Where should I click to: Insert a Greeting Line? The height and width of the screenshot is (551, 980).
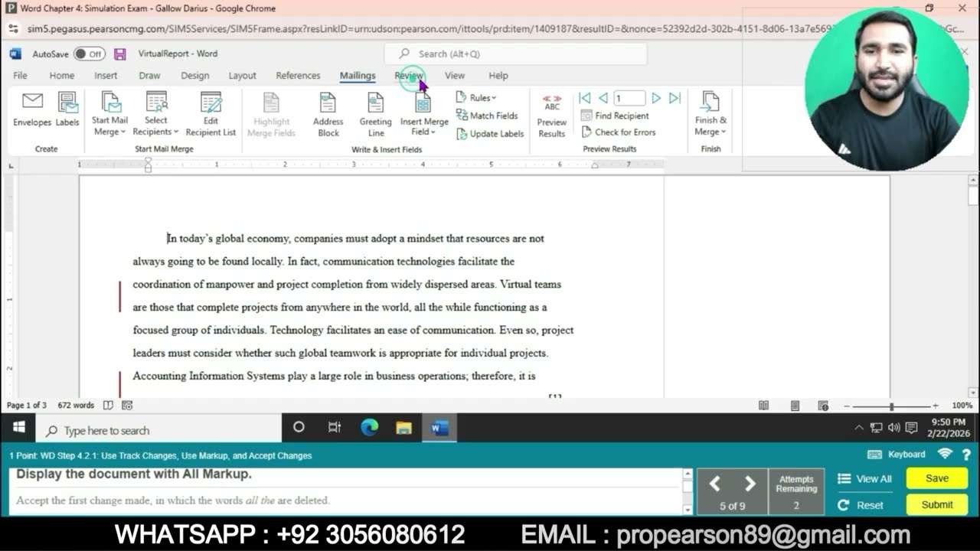(375, 114)
